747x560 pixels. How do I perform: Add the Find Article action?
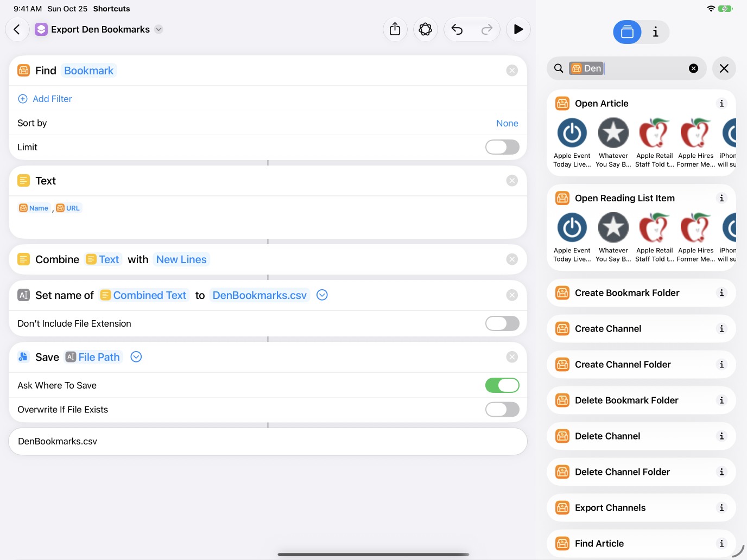tap(641, 544)
